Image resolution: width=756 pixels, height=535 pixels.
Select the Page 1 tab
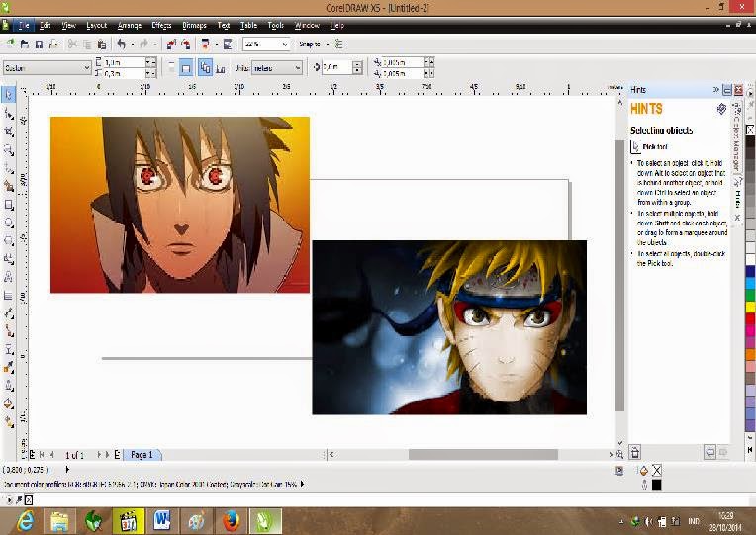tap(142, 455)
